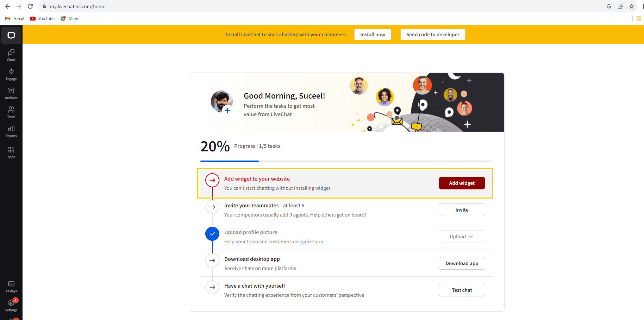This screenshot has height=320, width=644.
Task: Open the Team section icon
Action: tap(11, 112)
